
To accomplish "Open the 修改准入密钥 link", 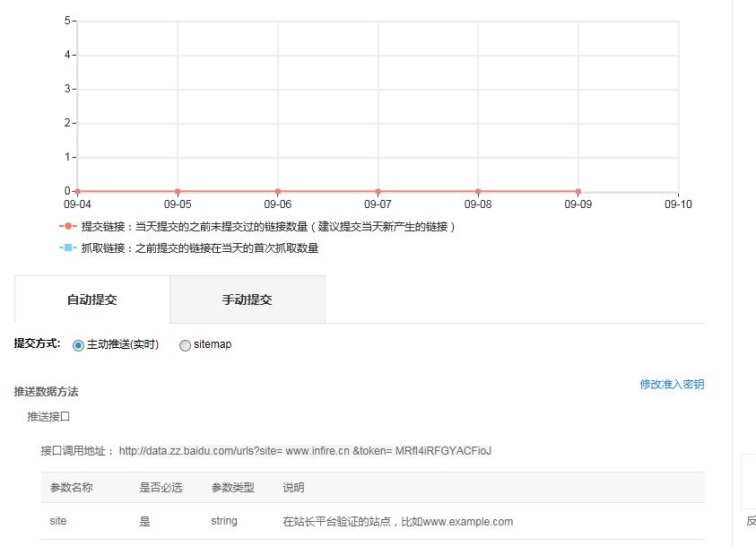I will [671, 384].
